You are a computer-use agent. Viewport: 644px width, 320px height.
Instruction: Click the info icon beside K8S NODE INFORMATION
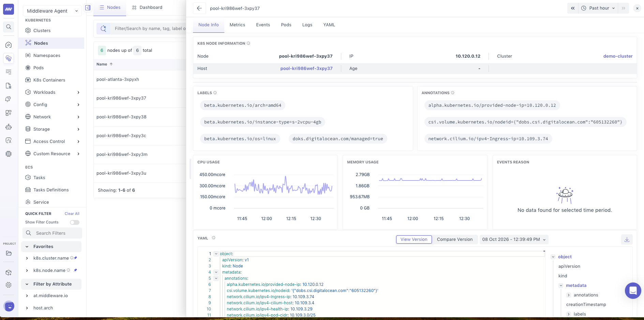[x=249, y=43]
